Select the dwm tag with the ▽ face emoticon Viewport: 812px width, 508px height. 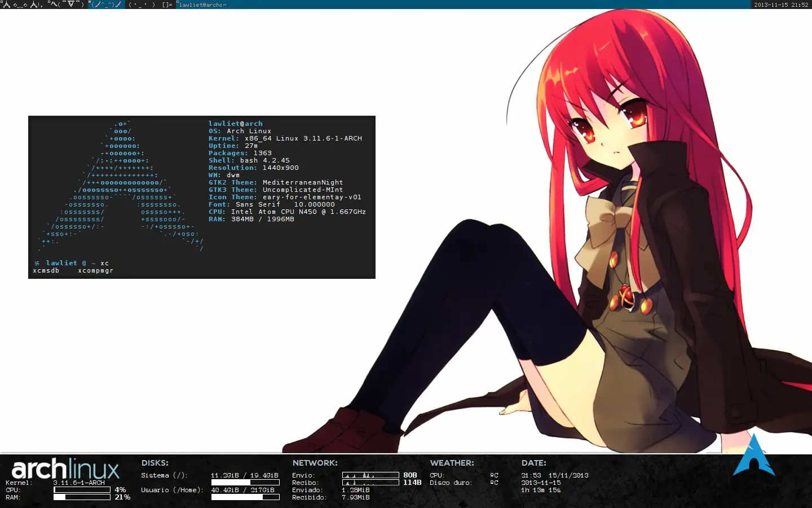(65, 5)
